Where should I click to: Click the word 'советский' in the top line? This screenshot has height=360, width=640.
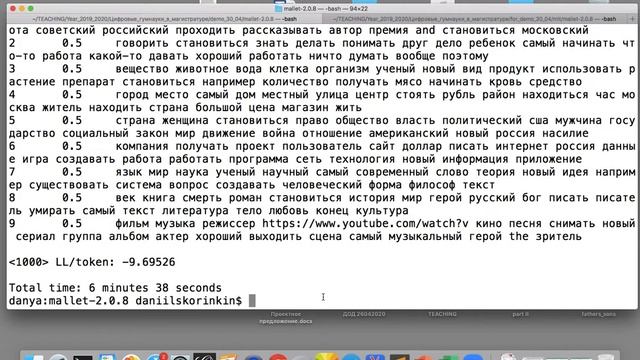(65, 30)
